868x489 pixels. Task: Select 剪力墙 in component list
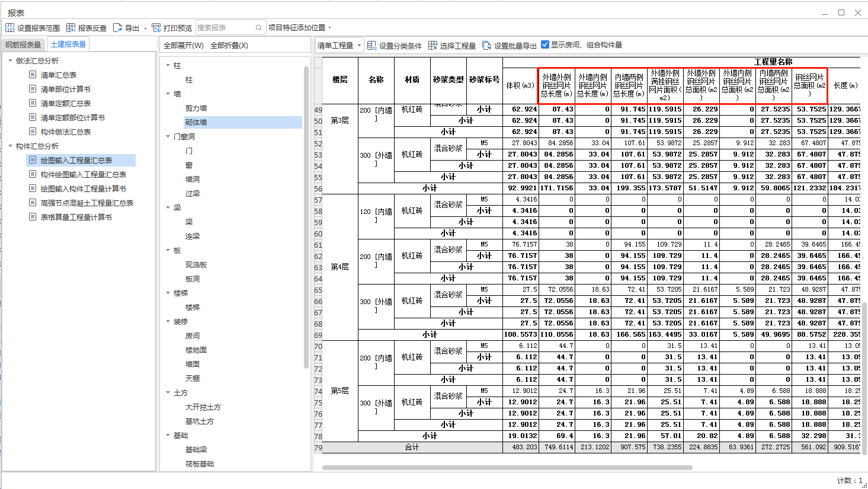(x=196, y=108)
